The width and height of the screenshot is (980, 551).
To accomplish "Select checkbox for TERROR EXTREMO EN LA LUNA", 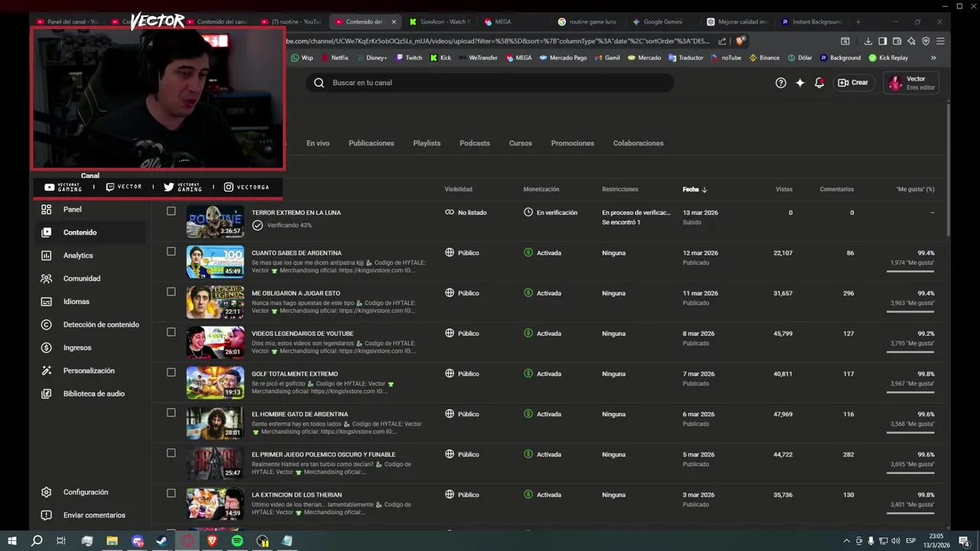I will [171, 211].
